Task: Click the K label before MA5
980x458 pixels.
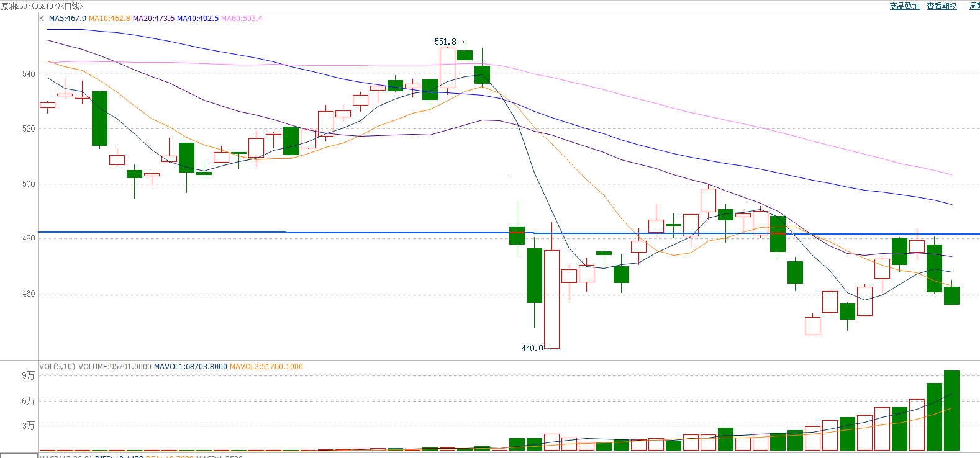Action: [x=42, y=19]
